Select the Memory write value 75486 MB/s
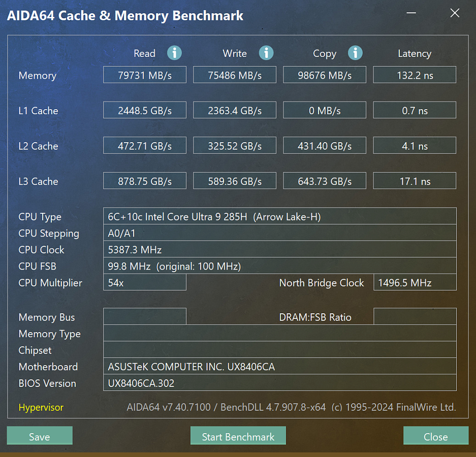The width and height of the screenshot is (476, 457). tap(235, 75)
